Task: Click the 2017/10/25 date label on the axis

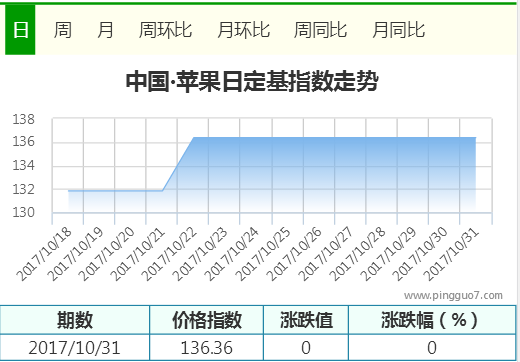Action: point(263,254)
